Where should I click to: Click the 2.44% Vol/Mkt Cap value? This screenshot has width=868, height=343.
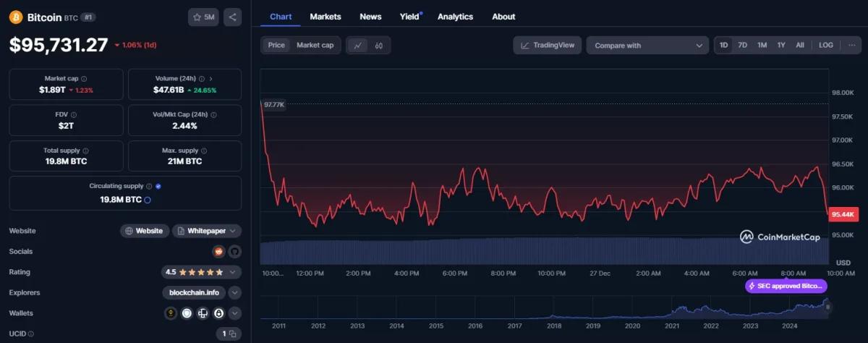coord(184,126)
